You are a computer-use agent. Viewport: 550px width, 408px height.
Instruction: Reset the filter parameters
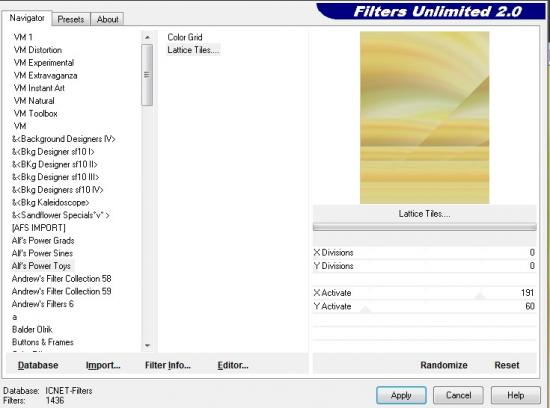tap(507, 365)
